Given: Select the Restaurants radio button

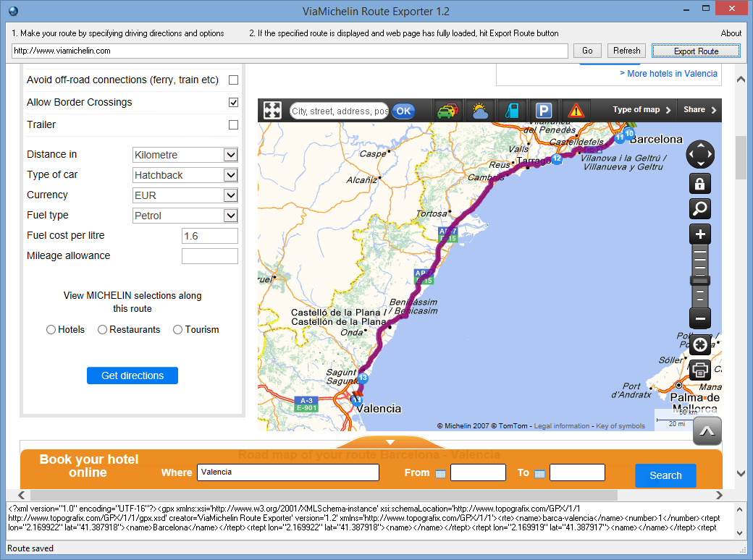Looking at the screenshot, I should [x=102, y=330].
